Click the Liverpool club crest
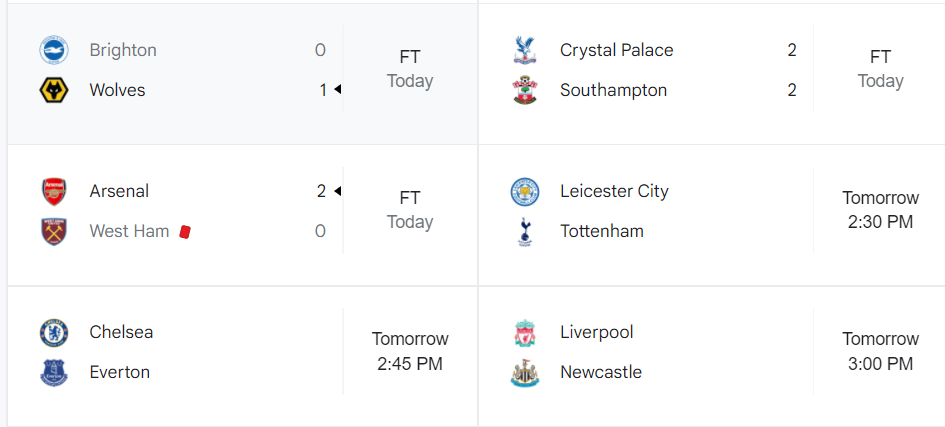 524,332
